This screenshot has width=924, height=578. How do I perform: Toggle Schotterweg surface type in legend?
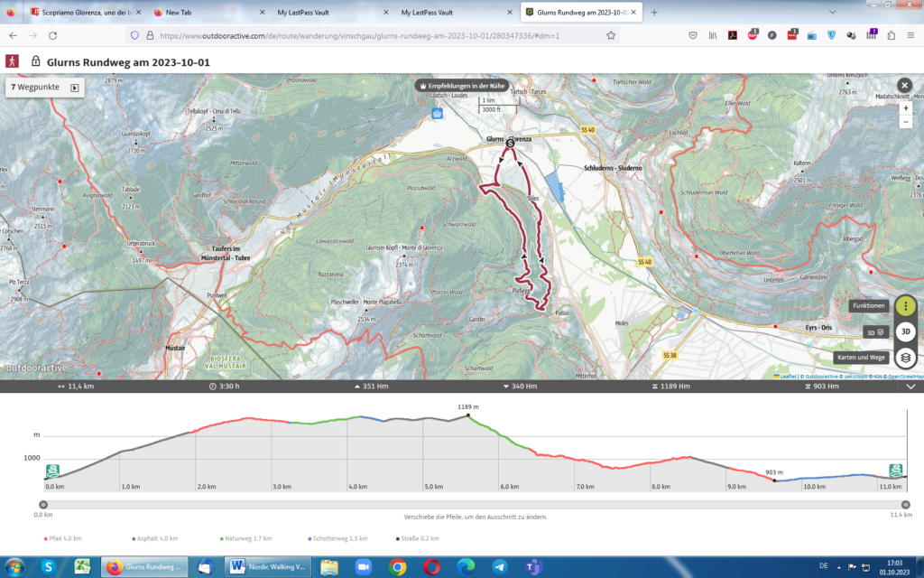coord(336,538)
